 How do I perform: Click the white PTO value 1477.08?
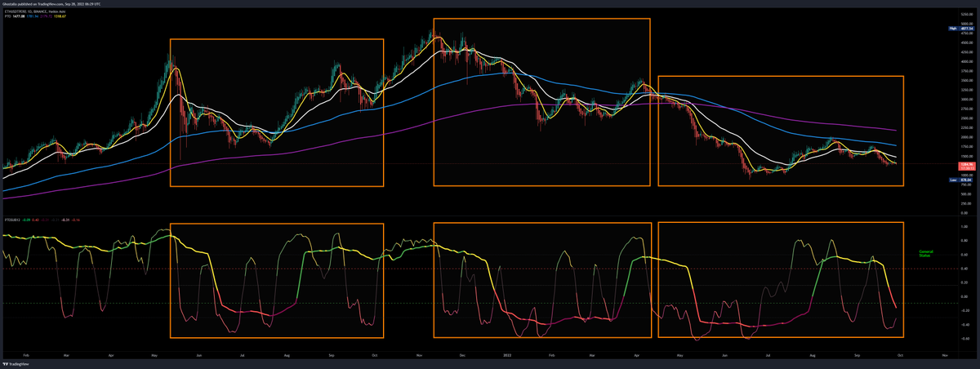(19, 16)
